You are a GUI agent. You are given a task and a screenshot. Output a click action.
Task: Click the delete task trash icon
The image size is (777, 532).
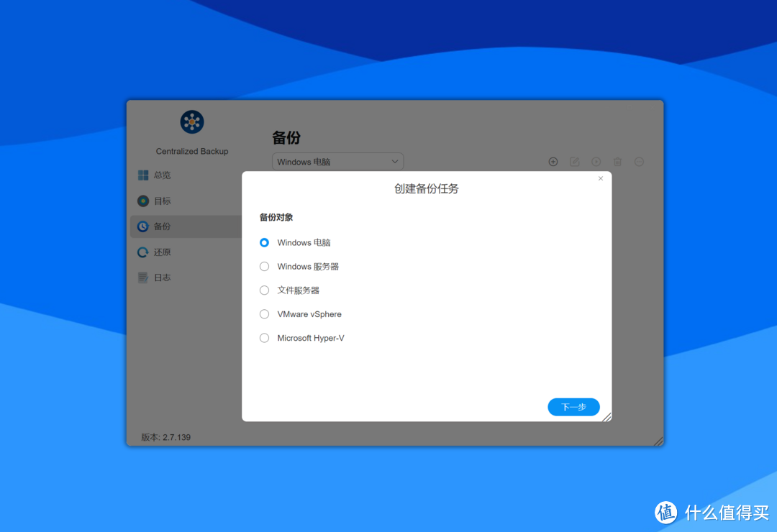[617, 161]
